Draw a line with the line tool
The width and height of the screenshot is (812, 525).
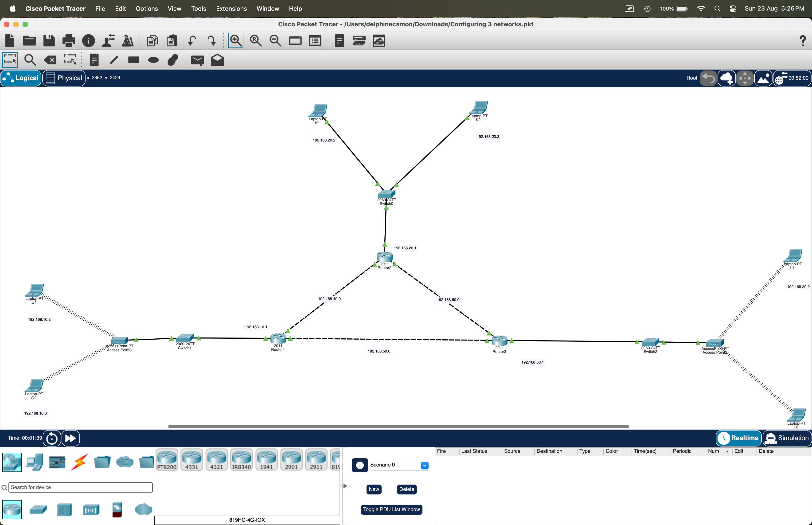point(114,60)
